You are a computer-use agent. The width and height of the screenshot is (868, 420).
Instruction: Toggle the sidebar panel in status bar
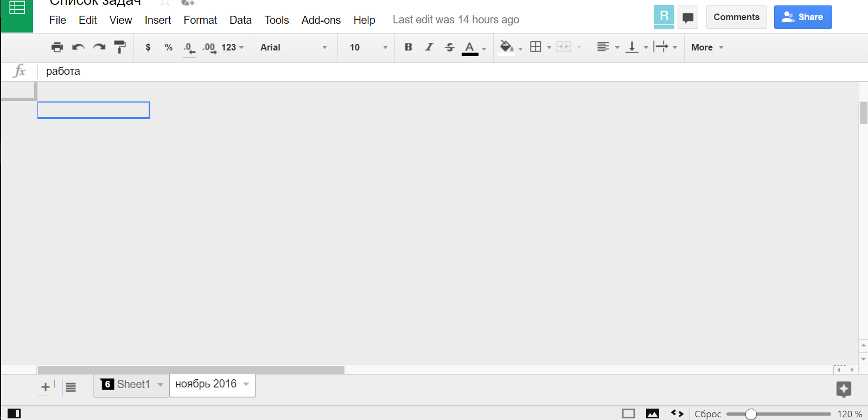tap(14, 413)
